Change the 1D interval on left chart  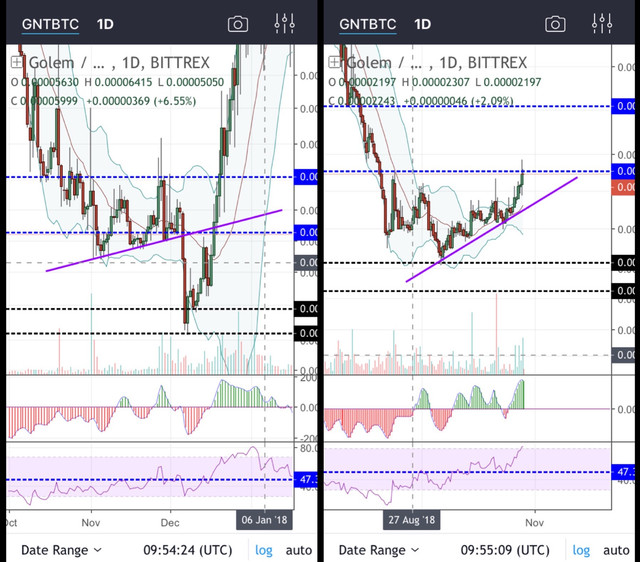pos(105,24)
